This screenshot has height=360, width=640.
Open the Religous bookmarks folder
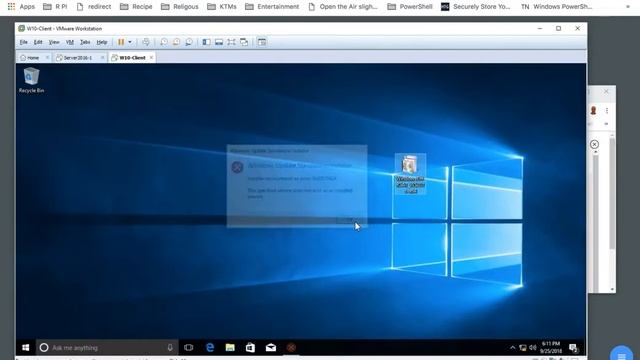[180, 7]
